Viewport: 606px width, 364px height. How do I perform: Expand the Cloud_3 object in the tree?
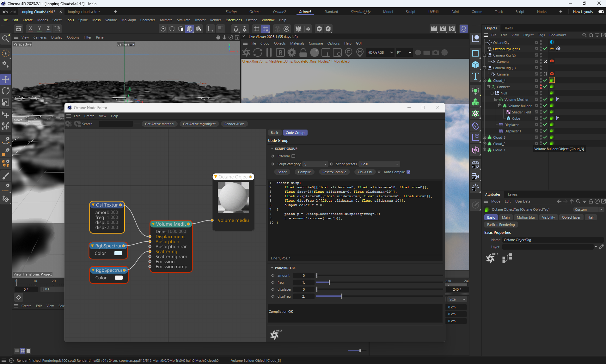point(485,137)
